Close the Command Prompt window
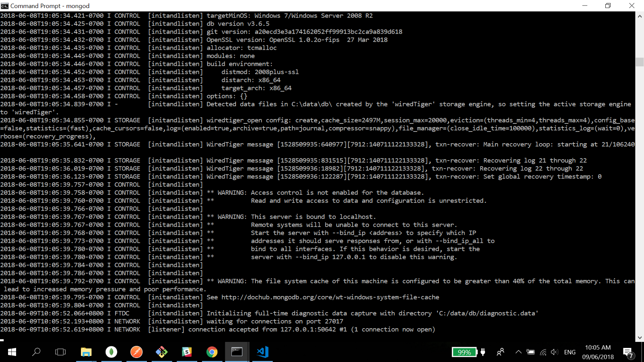644x362 pixels. 632,6
